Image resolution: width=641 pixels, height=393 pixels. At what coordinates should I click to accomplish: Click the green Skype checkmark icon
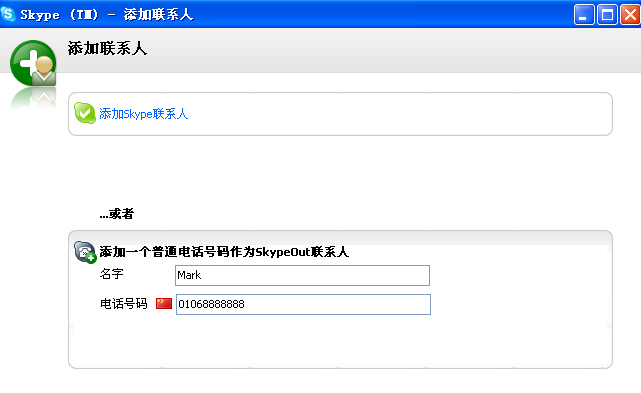85,113
